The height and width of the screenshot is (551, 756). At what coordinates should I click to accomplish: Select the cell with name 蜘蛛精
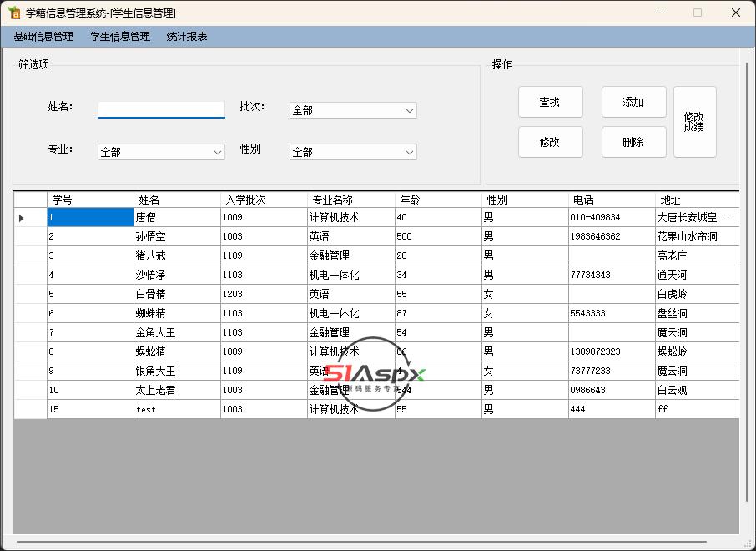pyautogui.click(x=177, y=314)
